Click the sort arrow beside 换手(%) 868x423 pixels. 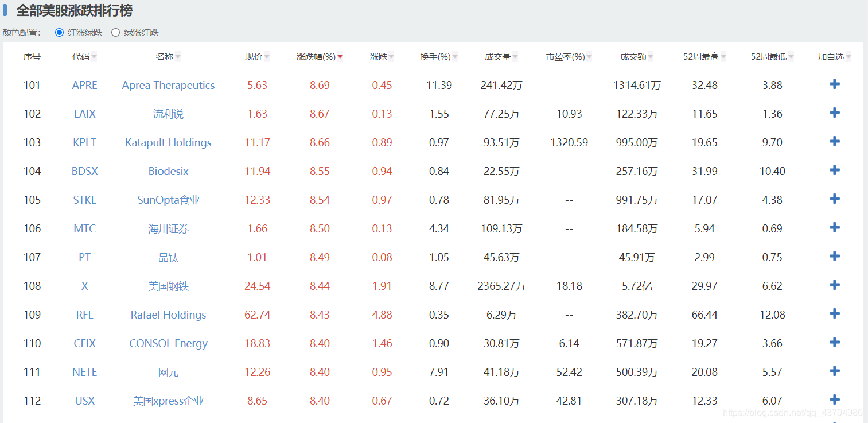[x=455, y=57]
